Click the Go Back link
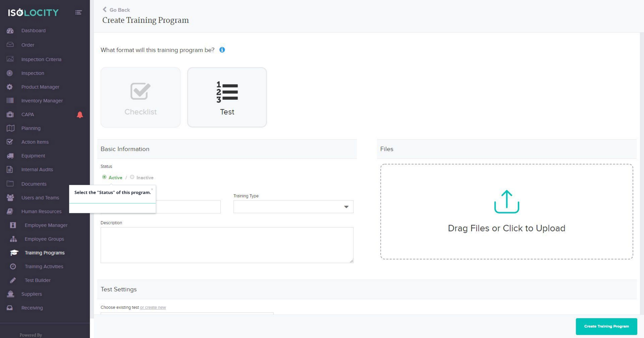644x338 pixels. pyautogui.click(x=116, y=10)
